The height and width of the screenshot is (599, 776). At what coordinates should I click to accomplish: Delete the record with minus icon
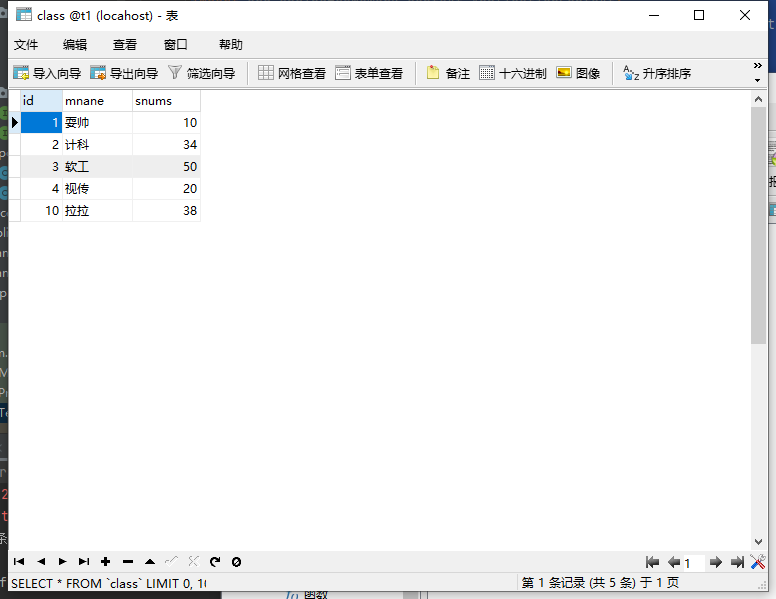point(128,561)
